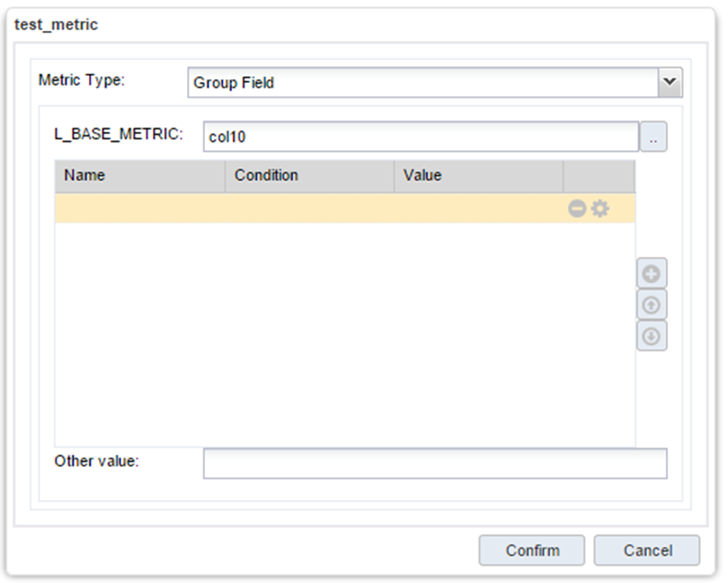
Task: Cancel the test_metric dialog
Action: tap(646, 550)
